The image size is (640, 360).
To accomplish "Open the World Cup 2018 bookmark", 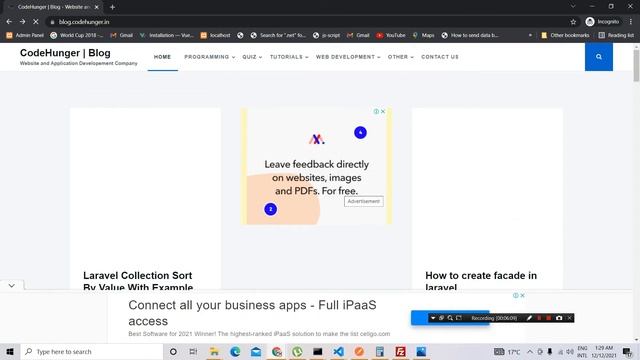I will [76, 36].
